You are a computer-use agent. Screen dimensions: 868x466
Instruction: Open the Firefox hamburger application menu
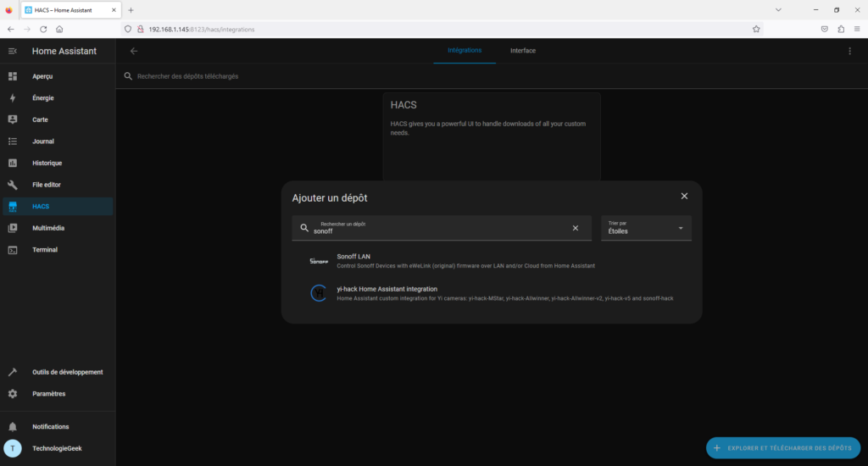857,30
